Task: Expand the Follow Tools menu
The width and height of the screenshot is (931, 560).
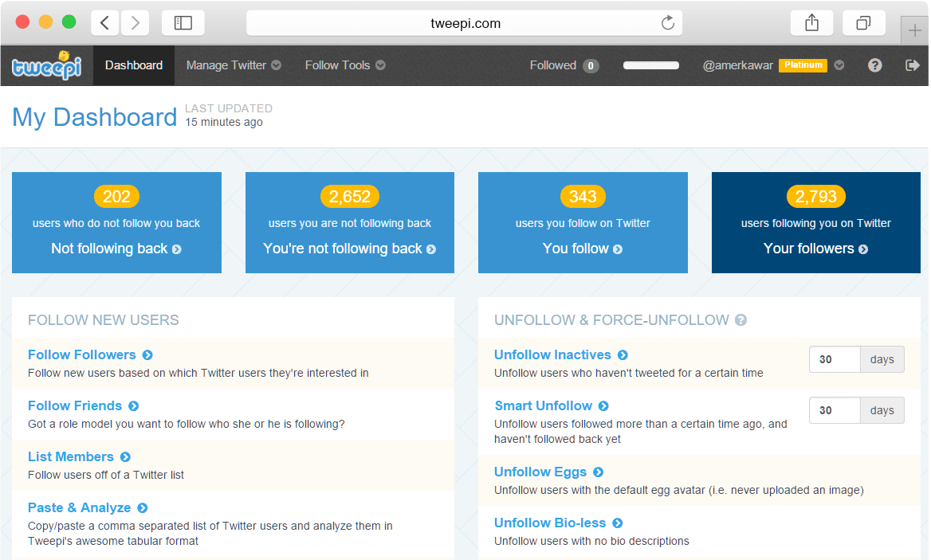Action: 344,65
